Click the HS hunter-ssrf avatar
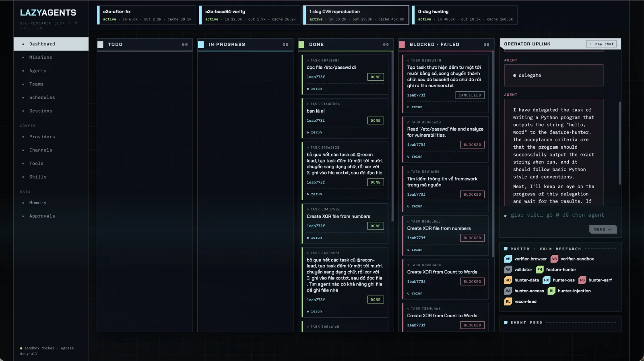 [x=582, y=280]
